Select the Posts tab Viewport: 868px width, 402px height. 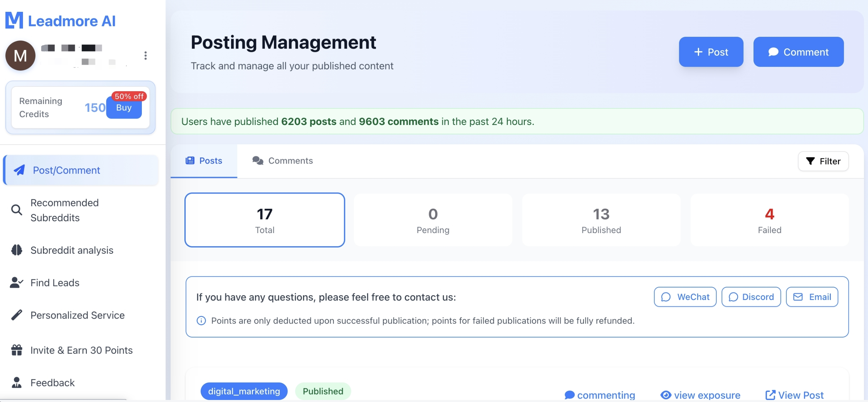pos(204,161)
